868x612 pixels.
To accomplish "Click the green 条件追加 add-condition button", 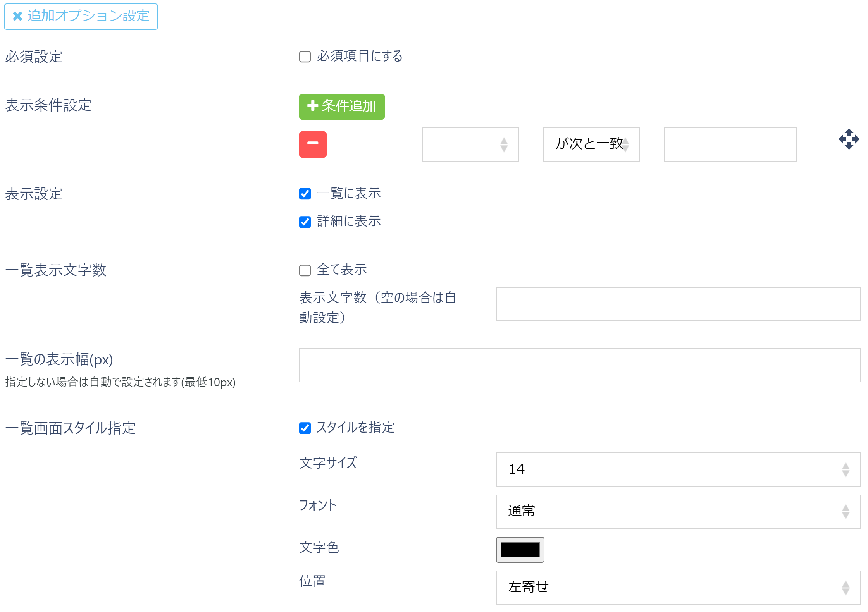I will [x=342, y=107].
